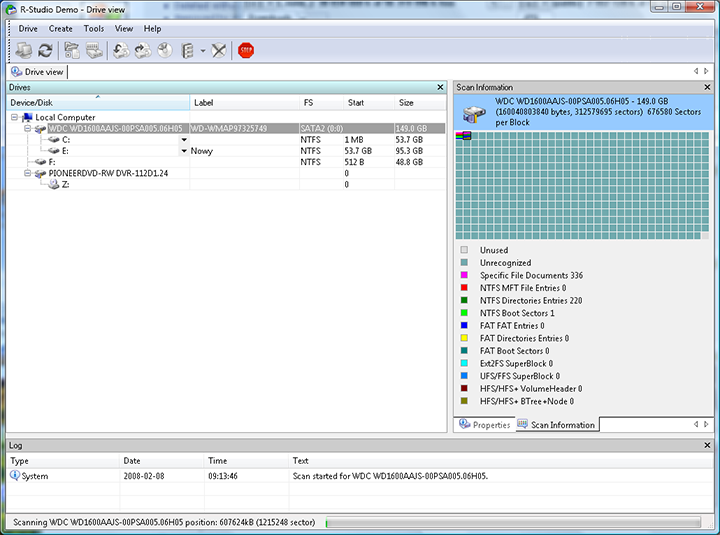
Task: Click the Local Computer icon in tree
Action: [x=28, y=118]
